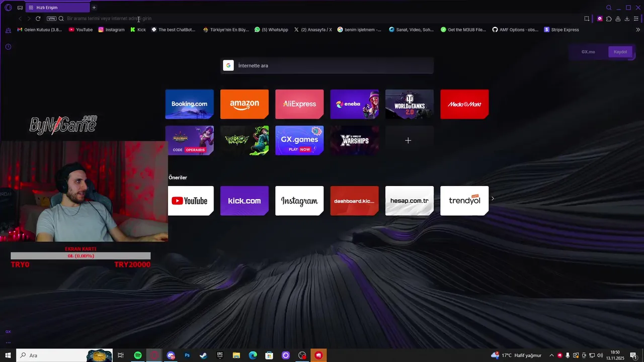
Task: Open The best ChatBot bookmark
Action: tap(174, 30)
